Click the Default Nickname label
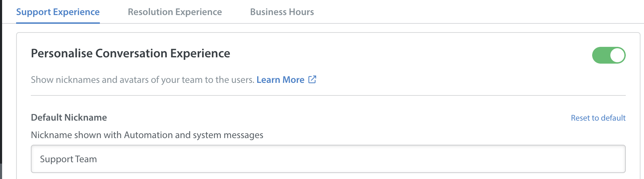 (69, 117)
